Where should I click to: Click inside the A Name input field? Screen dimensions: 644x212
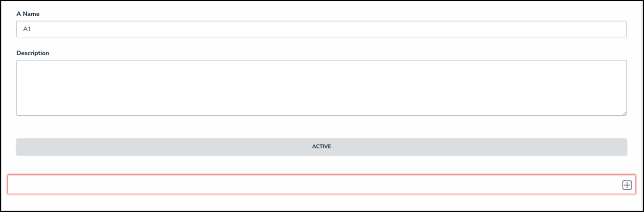coord(321,29)
